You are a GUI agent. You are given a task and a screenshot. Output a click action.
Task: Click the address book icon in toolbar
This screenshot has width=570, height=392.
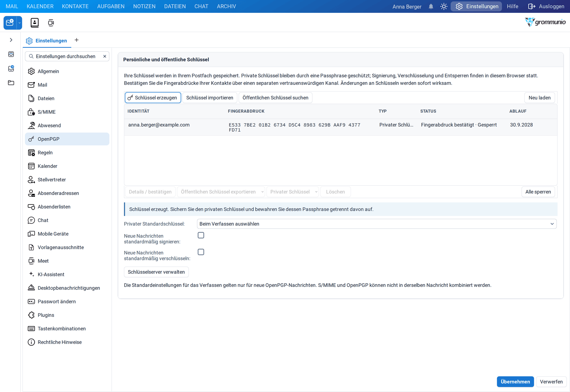coord(35,23)
